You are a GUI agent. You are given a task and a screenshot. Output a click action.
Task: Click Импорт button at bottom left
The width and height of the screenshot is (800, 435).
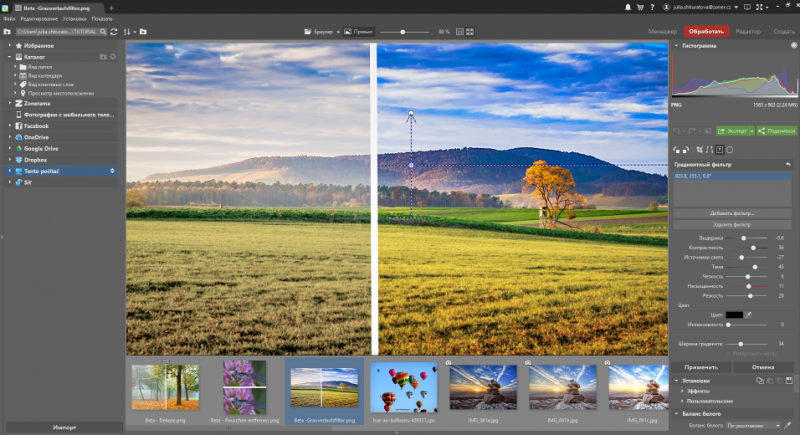(x=64, y=427)
